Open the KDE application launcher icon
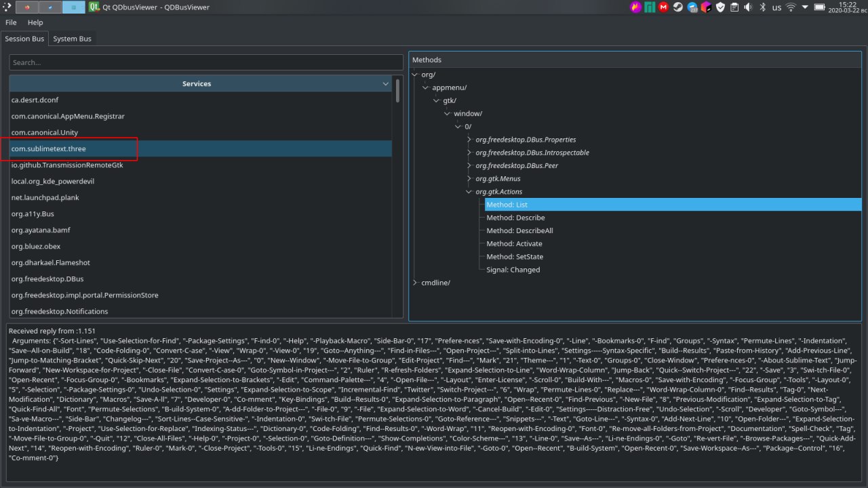This screenshot has width=868, height=488. (x=6, y=7)
